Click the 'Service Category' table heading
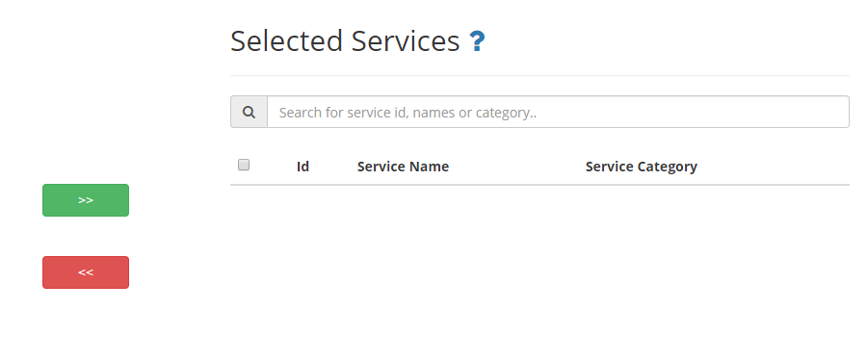868x361 pixels. tap(642, 167)
